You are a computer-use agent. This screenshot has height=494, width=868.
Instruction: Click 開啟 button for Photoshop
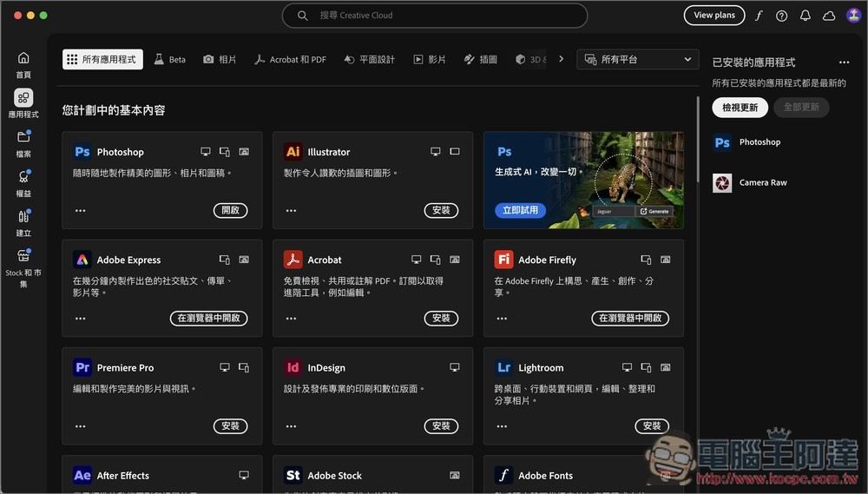(230, 210)
